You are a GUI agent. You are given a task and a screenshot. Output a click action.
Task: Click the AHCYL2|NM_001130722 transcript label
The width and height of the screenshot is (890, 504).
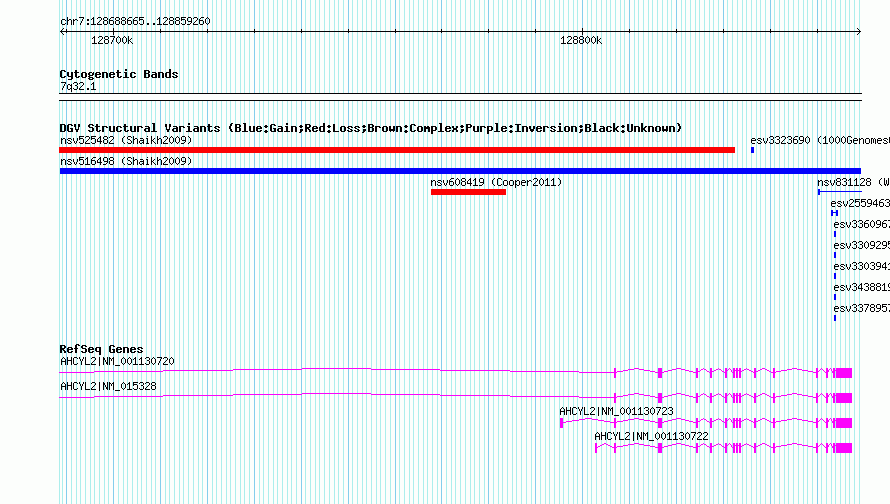[x=652, y=436]
